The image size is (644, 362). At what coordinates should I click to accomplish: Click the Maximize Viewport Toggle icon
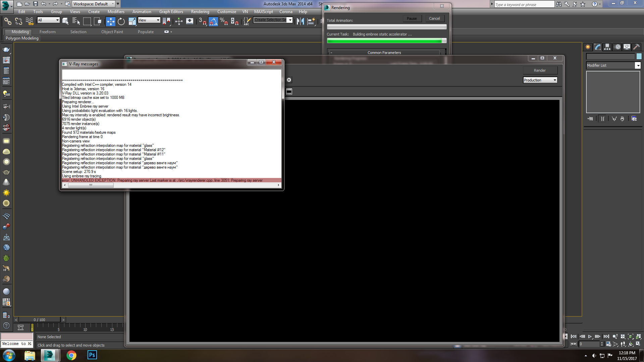point(638,344)
